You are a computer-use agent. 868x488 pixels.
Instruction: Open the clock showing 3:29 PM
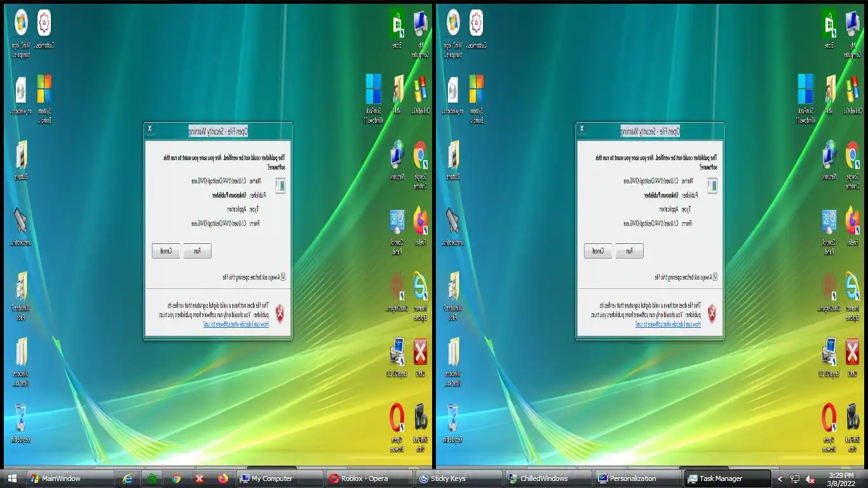click(x=841, y=478)
